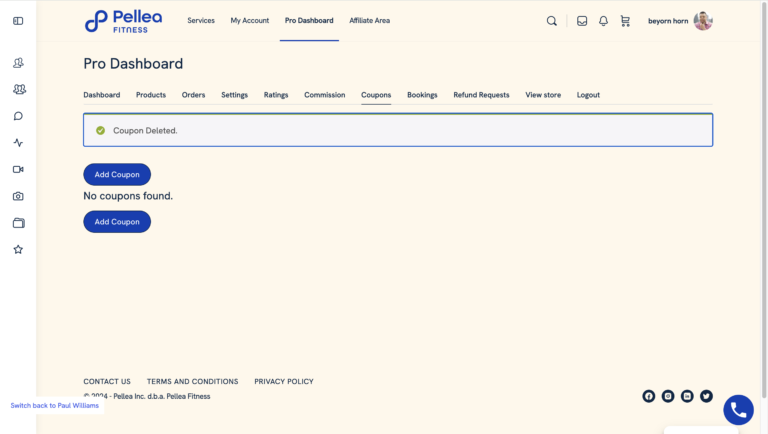Click the Logout tab
This screenshot has width=768, height=434.
(588, 95)
